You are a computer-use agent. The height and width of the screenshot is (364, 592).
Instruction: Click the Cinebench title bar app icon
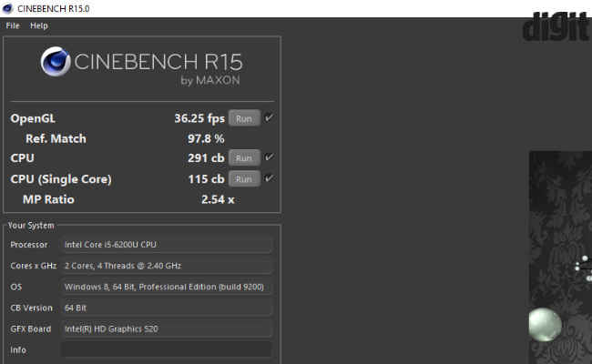tap(7, 8)
